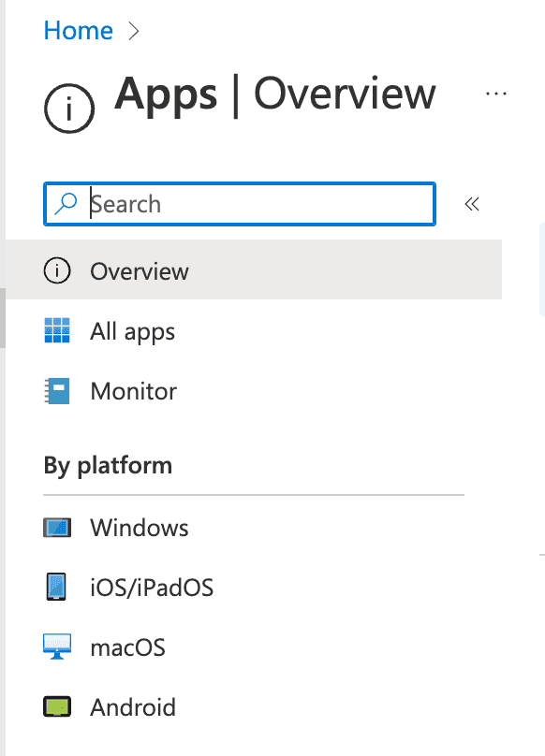Select the Overview menu item
Image resolution: width=545 pixels, height=756 pixels.
click(x=254, y=269)
